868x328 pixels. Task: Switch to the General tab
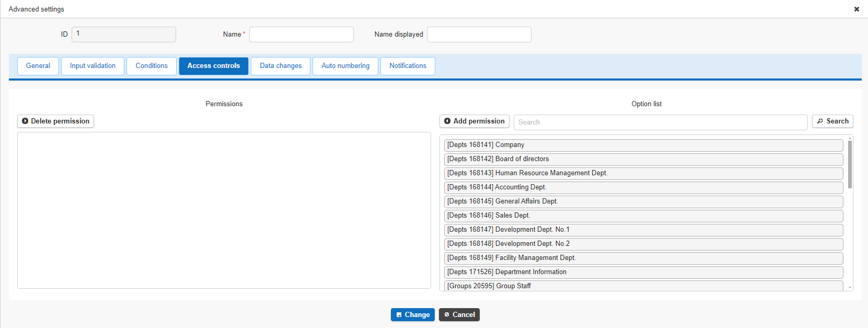pyautogui.click(x=38, y=66)
